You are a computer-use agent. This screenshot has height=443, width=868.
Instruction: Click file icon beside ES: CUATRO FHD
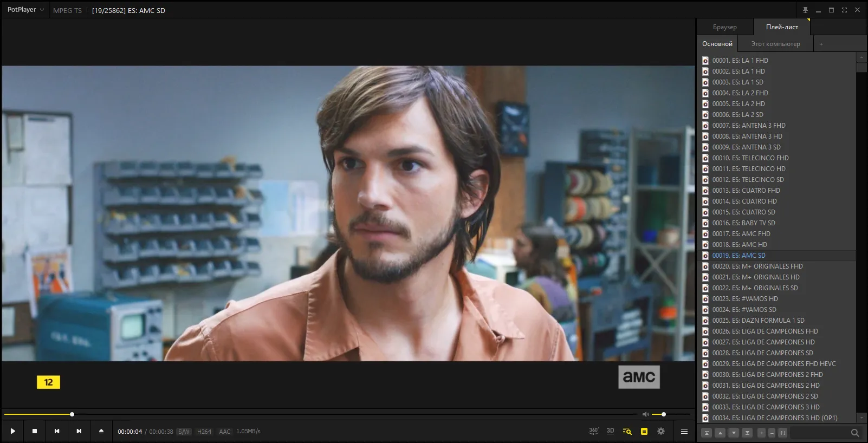pos(705,191)
